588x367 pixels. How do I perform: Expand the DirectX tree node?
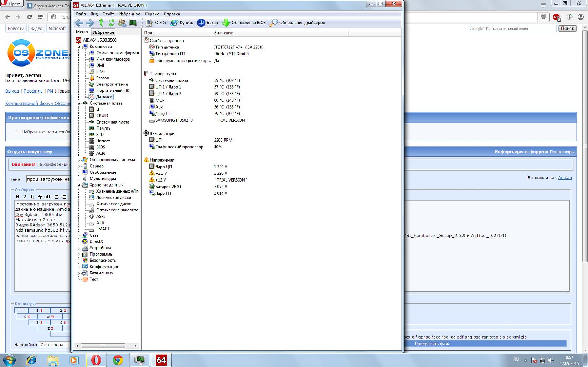pos(79,242)
